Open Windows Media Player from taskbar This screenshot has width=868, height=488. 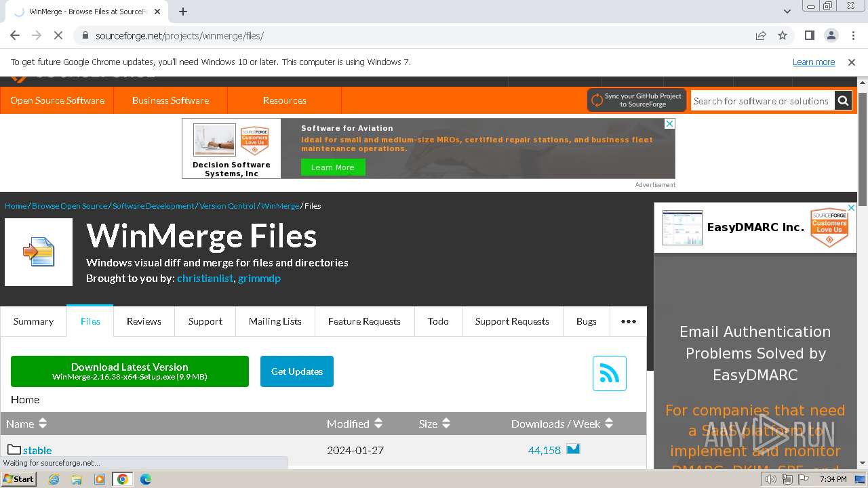(x=100, y=479)
